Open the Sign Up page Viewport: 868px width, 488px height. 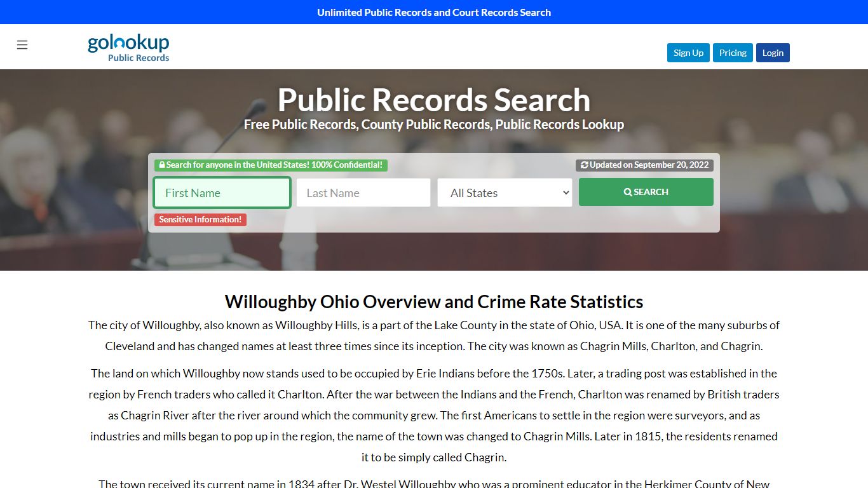688,53
